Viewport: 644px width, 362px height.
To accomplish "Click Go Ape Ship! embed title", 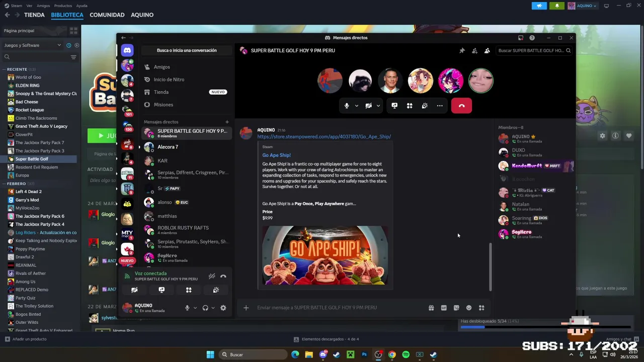I will (276, 155).
